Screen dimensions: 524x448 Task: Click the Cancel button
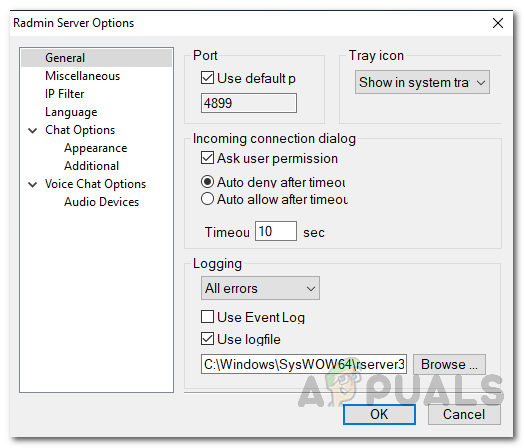(464, 415)
